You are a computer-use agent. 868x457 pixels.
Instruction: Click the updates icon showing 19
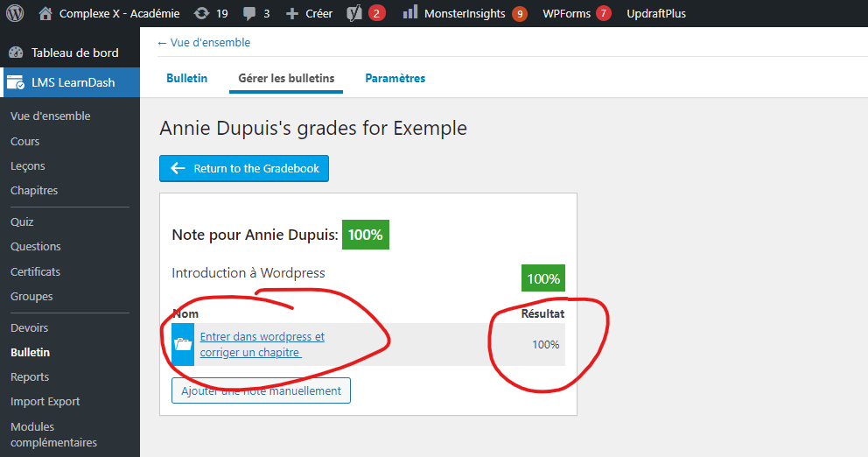pos(202,13)
